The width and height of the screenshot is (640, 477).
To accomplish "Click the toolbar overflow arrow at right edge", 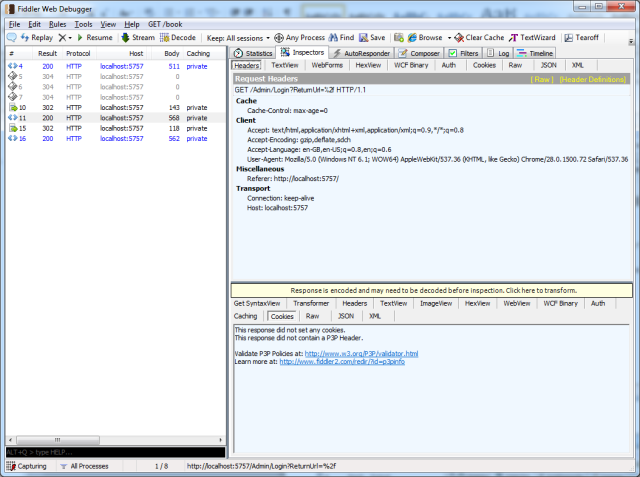I will click(631, 41).
